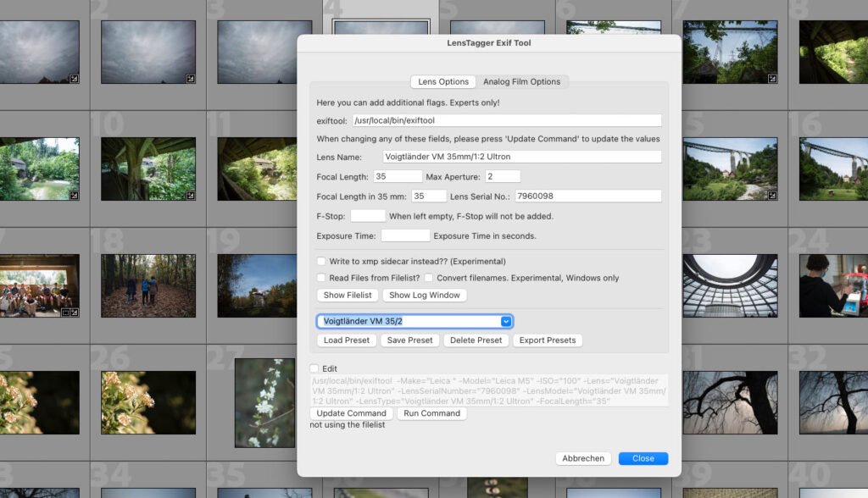Run the exiftool command

[x=431, y=413]
